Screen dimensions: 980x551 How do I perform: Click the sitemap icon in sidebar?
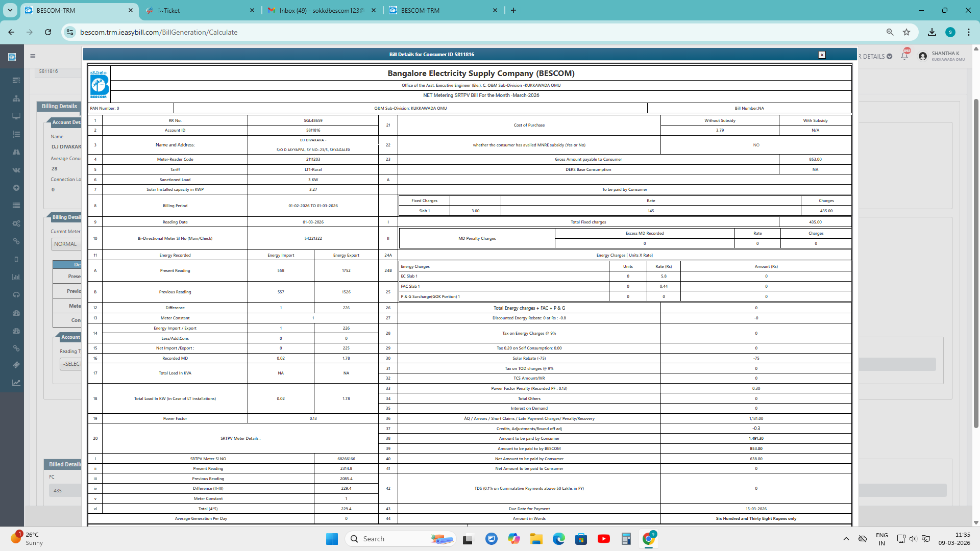tap(16, 98)
